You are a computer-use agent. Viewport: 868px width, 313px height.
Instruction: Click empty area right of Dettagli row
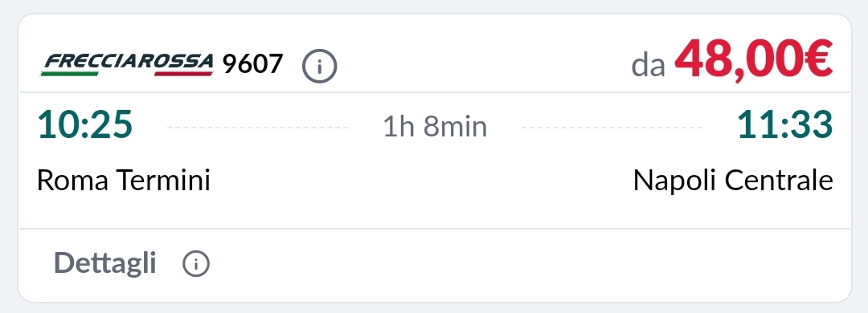526,264
